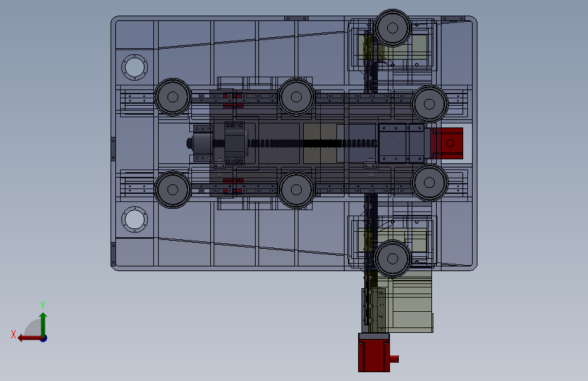
Task: Click the blue Z axis ball on the triad
Action: point(44,338)
